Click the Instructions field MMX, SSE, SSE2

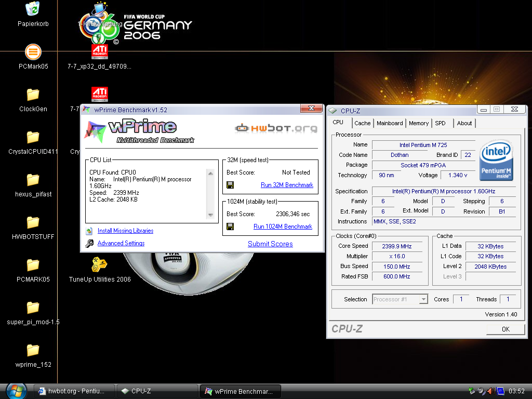click(444, 221)
